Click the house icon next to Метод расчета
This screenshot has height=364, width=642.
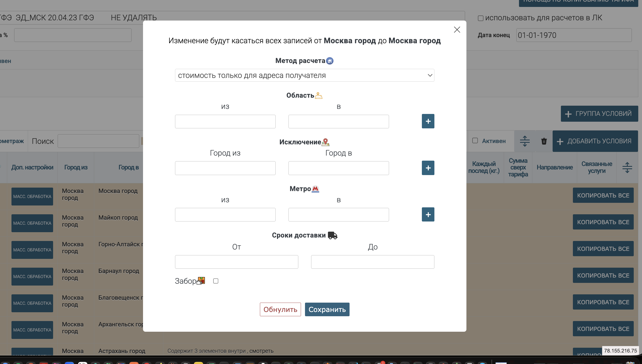click(330, 61)
